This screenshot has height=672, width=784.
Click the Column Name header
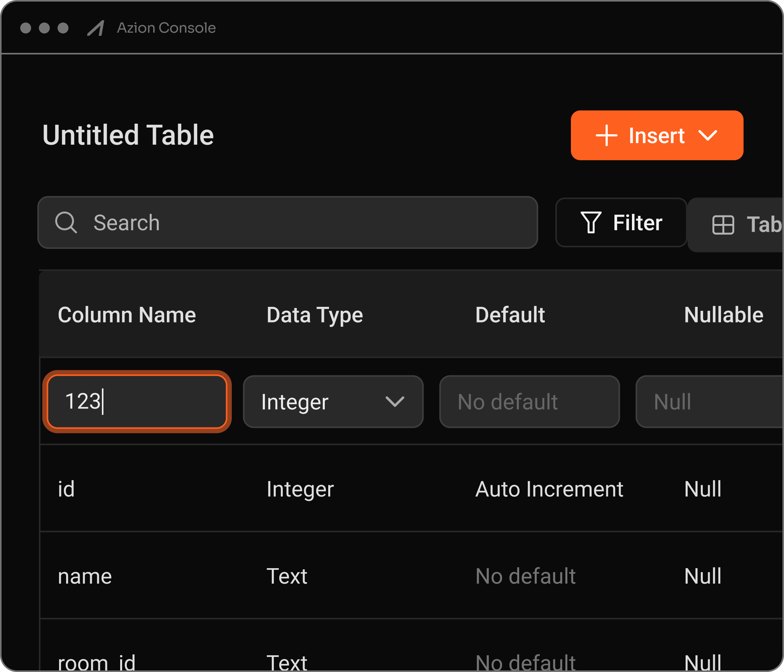pos(127,315)
